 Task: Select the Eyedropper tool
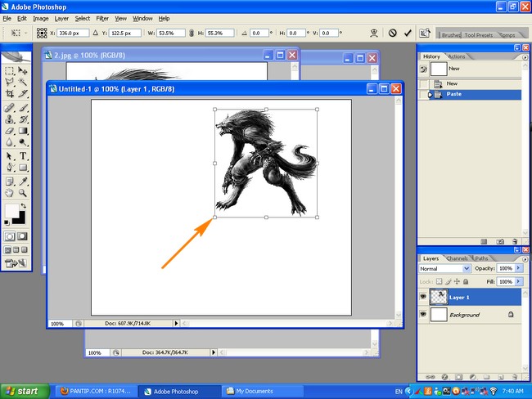pyautogui.click(x=23, y=182)
